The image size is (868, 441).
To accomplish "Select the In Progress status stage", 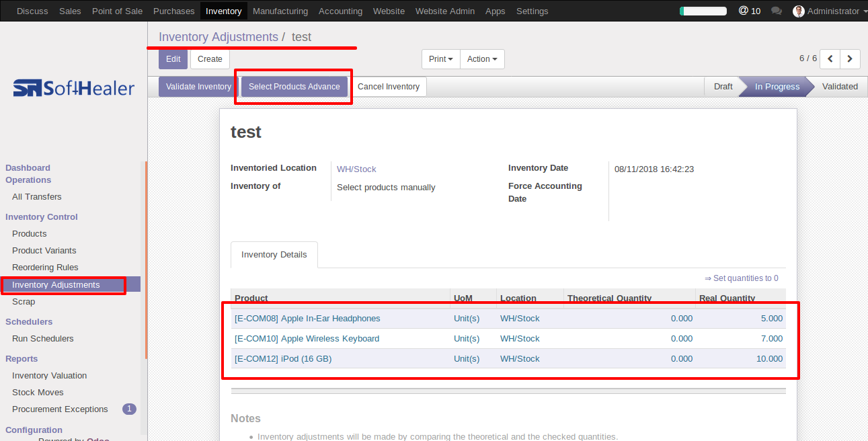I will click(x=777, y=87).
